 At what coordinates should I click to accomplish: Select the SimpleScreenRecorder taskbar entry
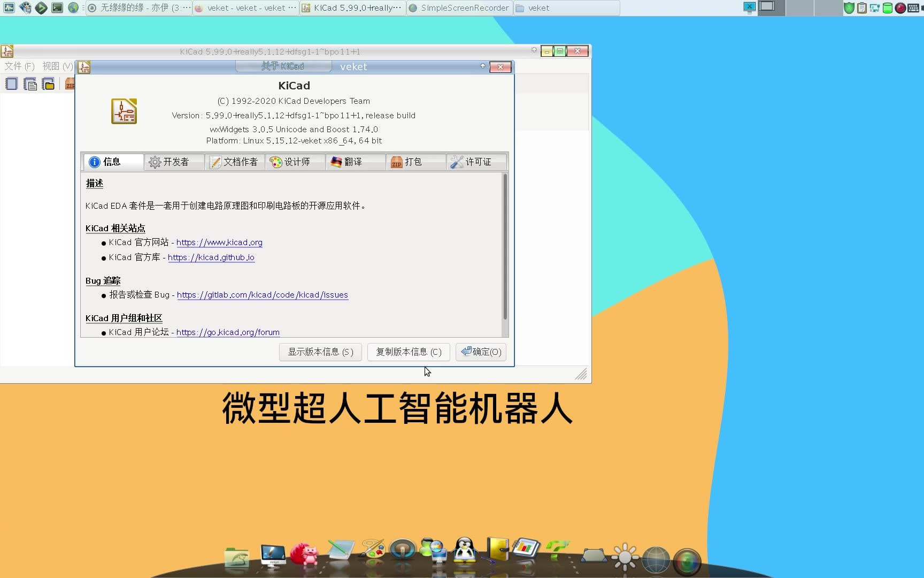460,8
